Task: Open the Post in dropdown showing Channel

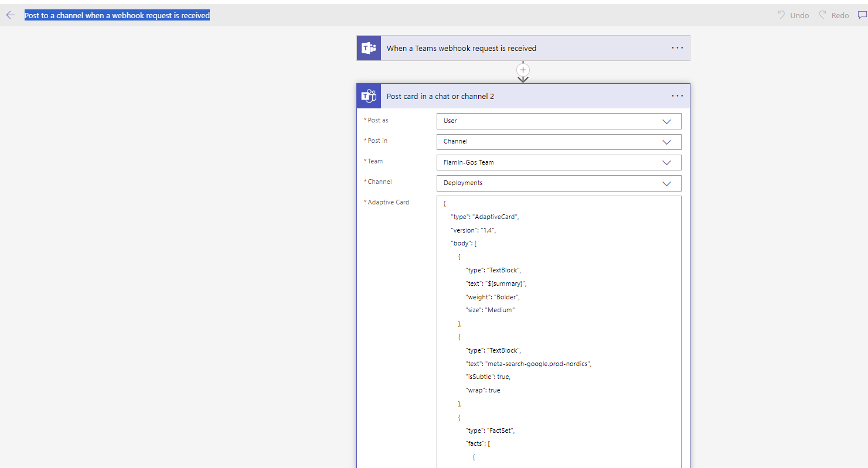Action: (x=559, y=142)
